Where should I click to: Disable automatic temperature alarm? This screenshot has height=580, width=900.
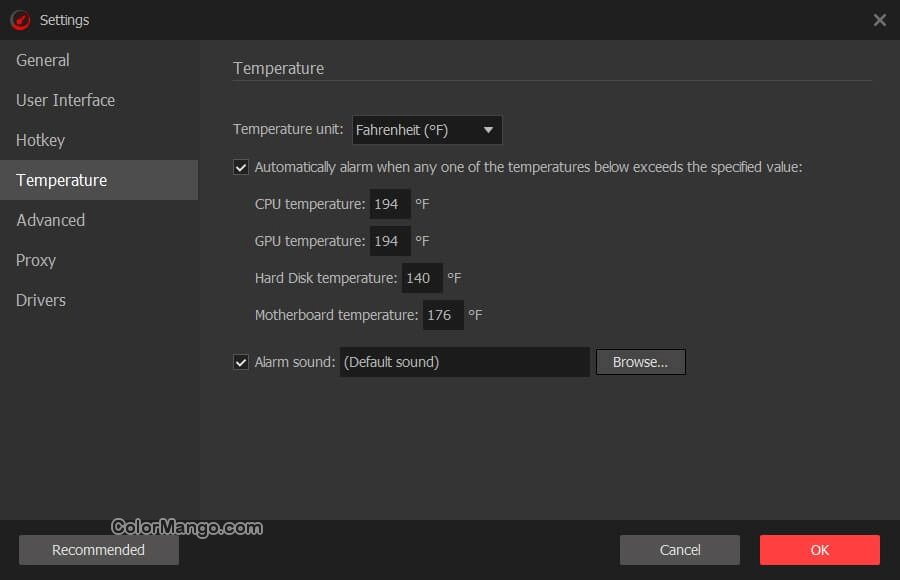click(x=240, y=166)
